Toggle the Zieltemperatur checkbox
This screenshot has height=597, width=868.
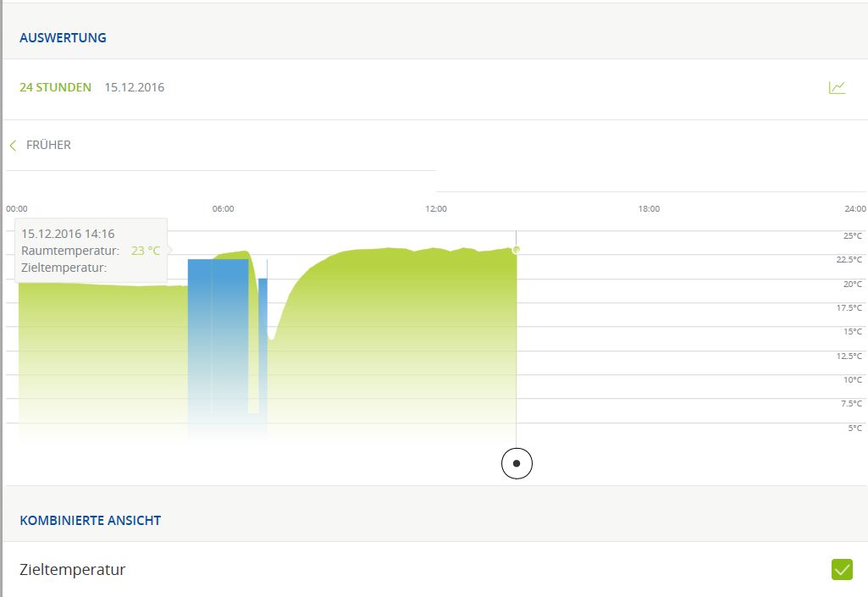pyautogui.click(x=842, y=570)
